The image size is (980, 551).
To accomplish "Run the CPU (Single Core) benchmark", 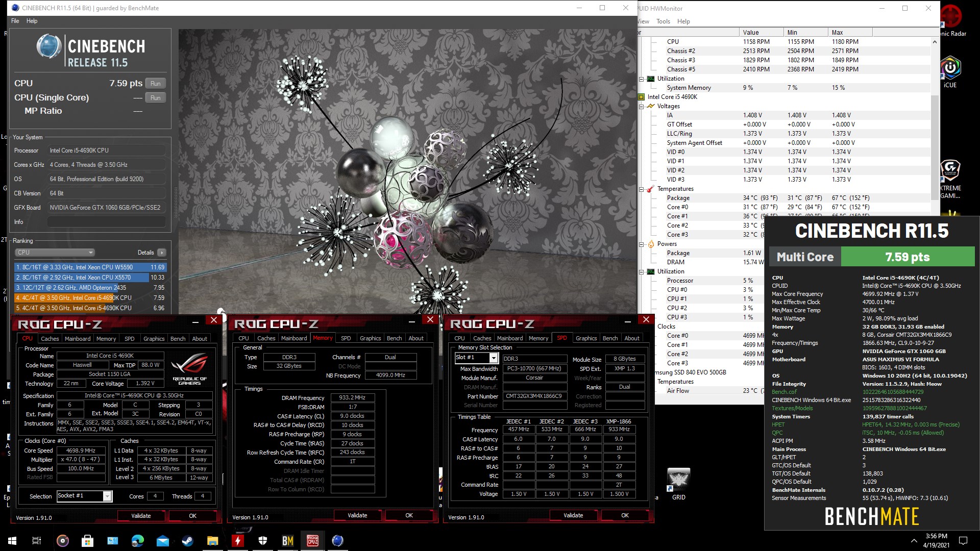I will tap(156, 98).
